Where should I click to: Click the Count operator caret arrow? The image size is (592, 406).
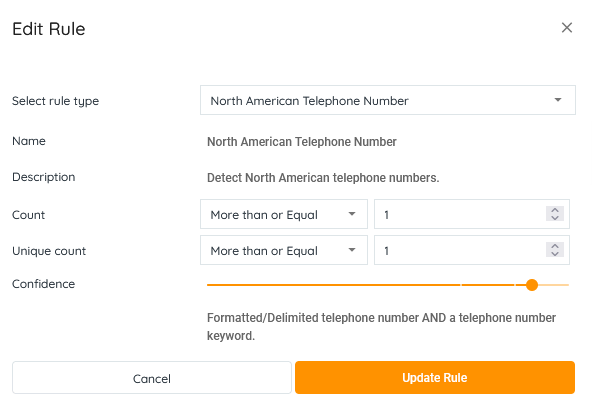point(352,214)
